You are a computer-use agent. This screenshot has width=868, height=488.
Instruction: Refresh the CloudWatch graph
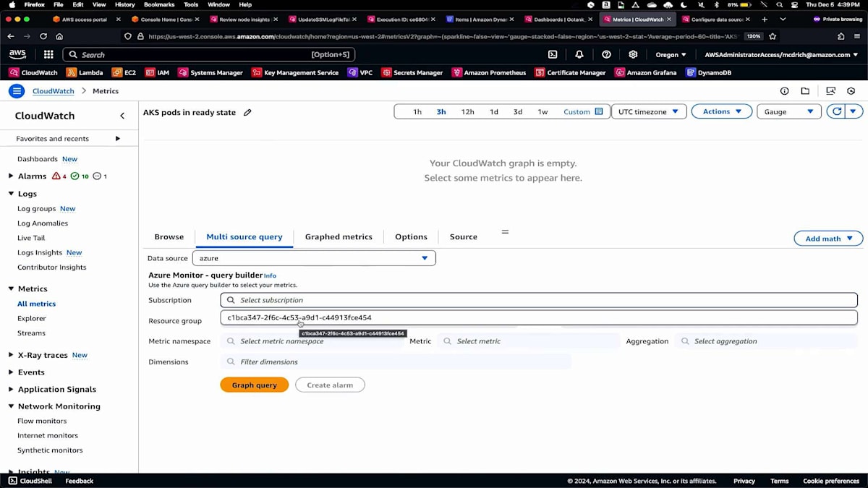coord(837,111)
